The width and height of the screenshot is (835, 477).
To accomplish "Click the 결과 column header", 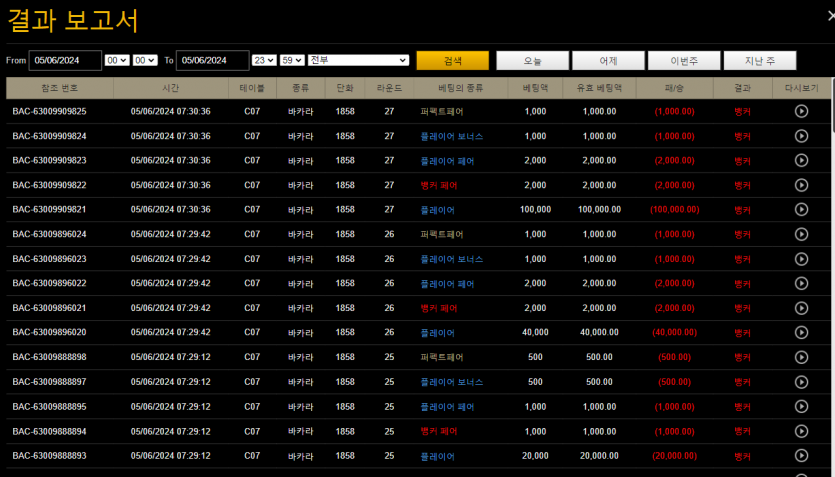I will tap(742, 88).
